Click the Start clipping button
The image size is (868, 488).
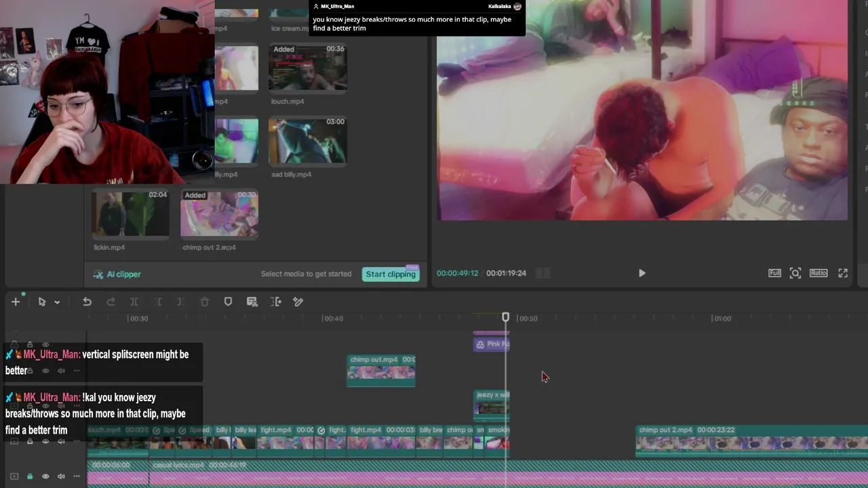point(391,274)
